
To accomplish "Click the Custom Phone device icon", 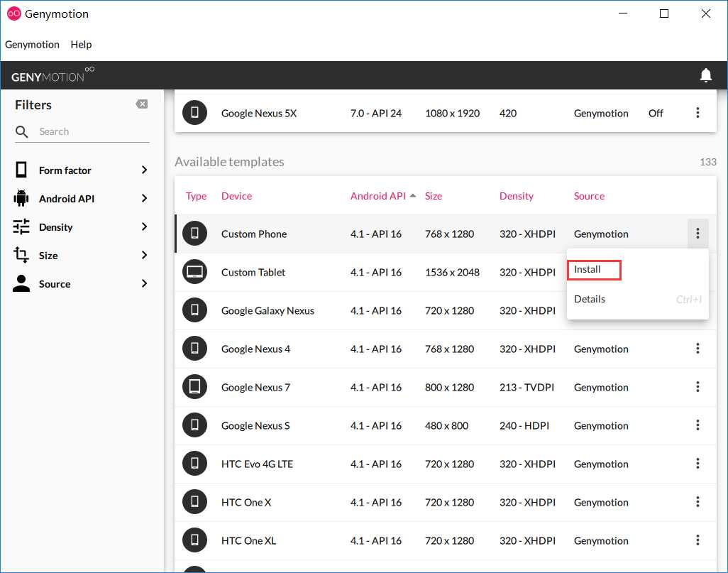I will click(x=194, y=234).
